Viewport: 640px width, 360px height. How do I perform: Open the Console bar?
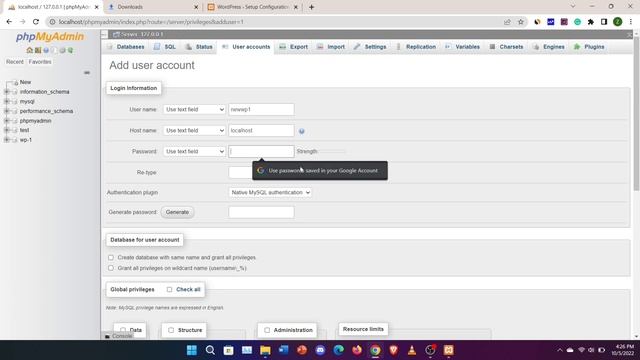(x=119, y=336)
